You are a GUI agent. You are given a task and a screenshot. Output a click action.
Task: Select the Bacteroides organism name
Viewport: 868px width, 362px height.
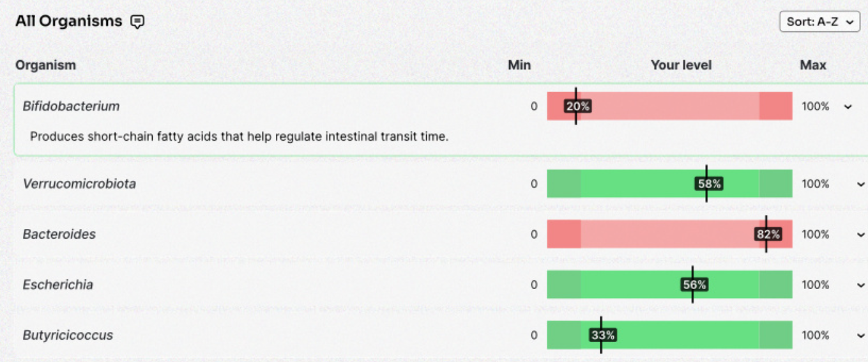pos(59,235)
